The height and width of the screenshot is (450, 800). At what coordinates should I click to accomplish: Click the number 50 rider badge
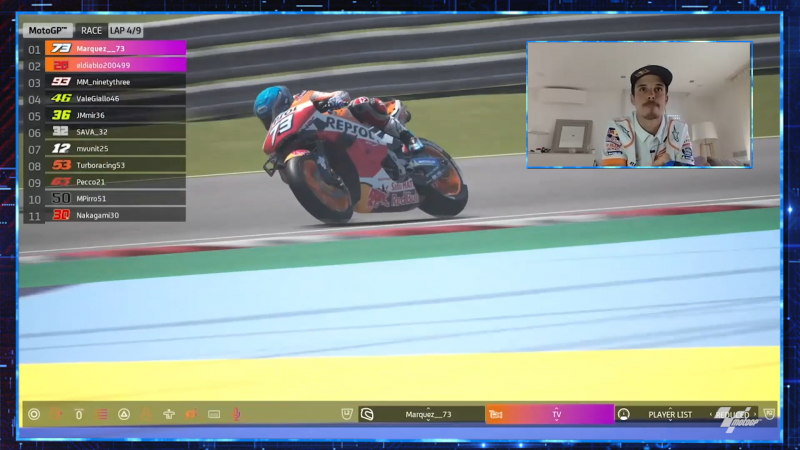(x=61, y=198)
